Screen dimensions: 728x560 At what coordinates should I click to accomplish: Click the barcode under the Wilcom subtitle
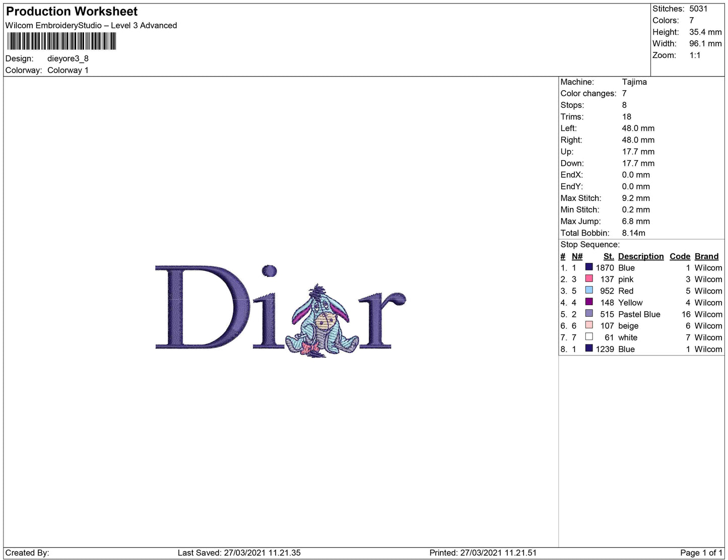pos(61,41)
